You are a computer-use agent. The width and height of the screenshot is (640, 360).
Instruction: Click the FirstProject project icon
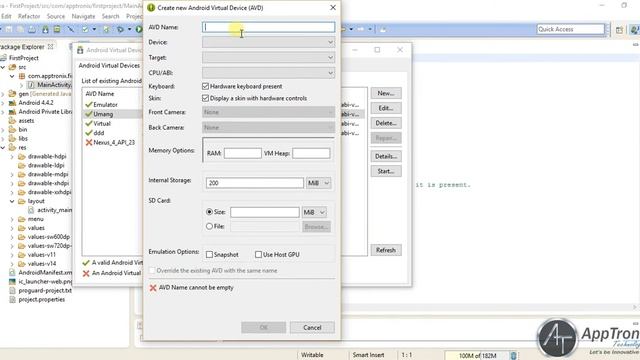pos(4,58)
